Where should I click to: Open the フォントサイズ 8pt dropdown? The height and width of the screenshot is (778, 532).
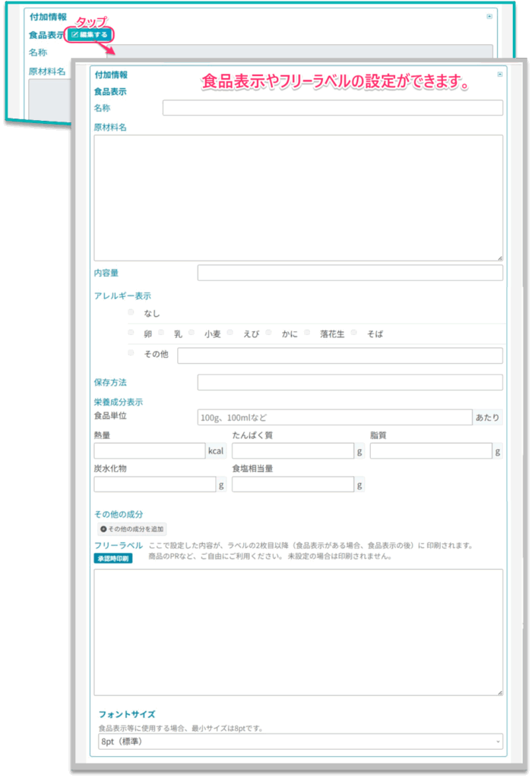click(300, 741)
